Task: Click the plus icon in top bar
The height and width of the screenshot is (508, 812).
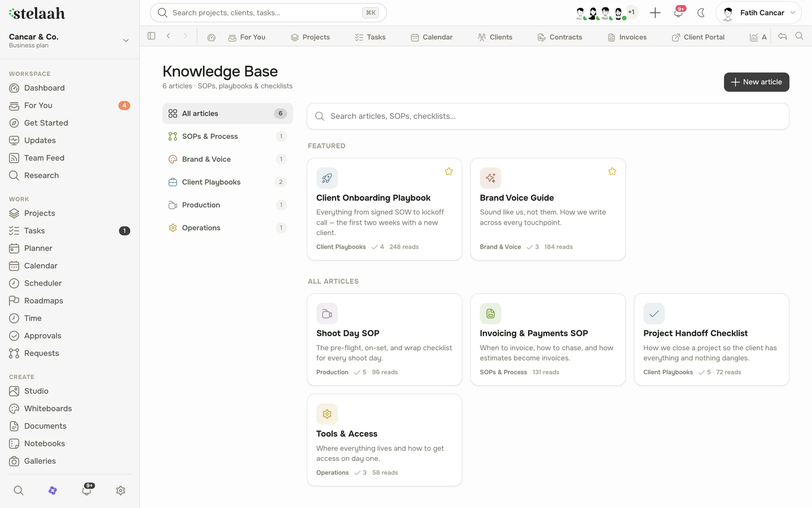Action: pyautogui.click(x=655, y=13)
